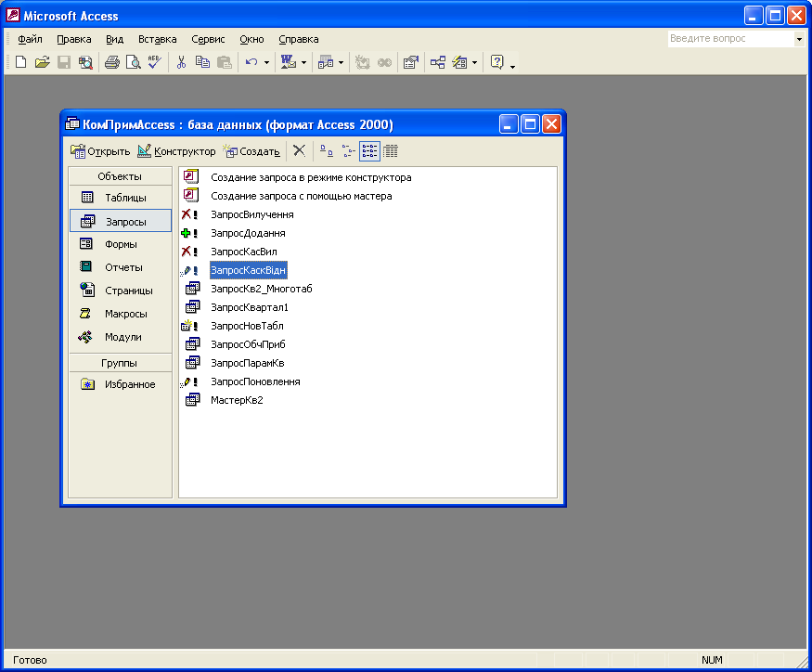Create a new database file
This screenshot has width=812, height=672.
[x=20, y=63]
